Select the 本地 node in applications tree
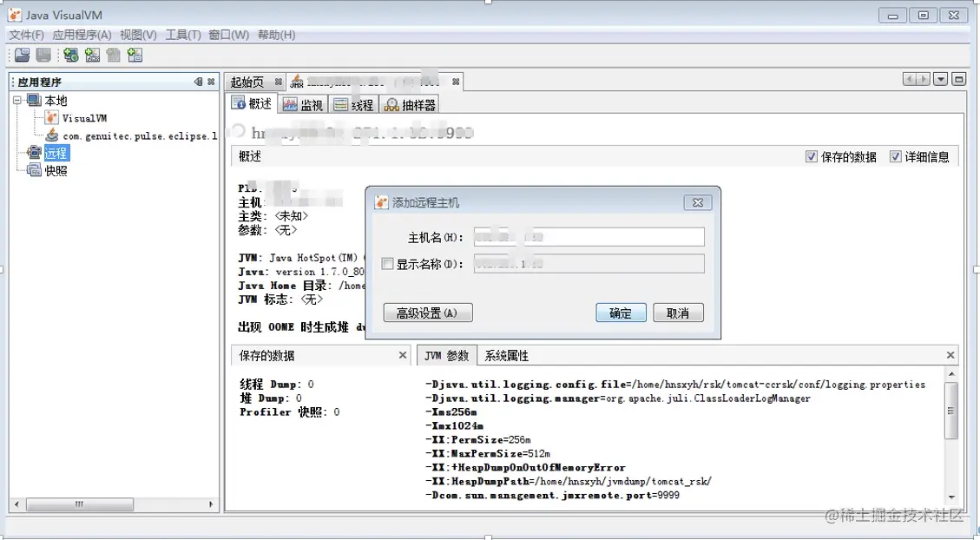This screenshot has width=980, height=540. (x=56, y=100)
